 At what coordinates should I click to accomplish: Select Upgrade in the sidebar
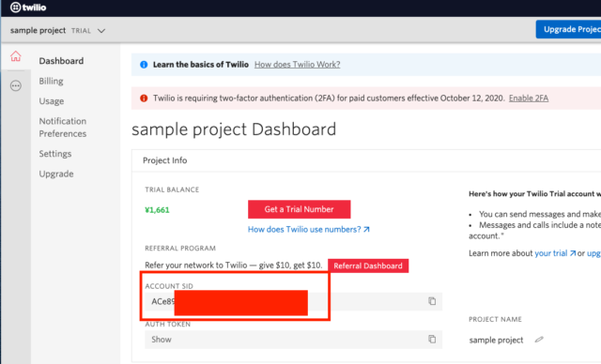pyautogui.click(x=56, y=174)
